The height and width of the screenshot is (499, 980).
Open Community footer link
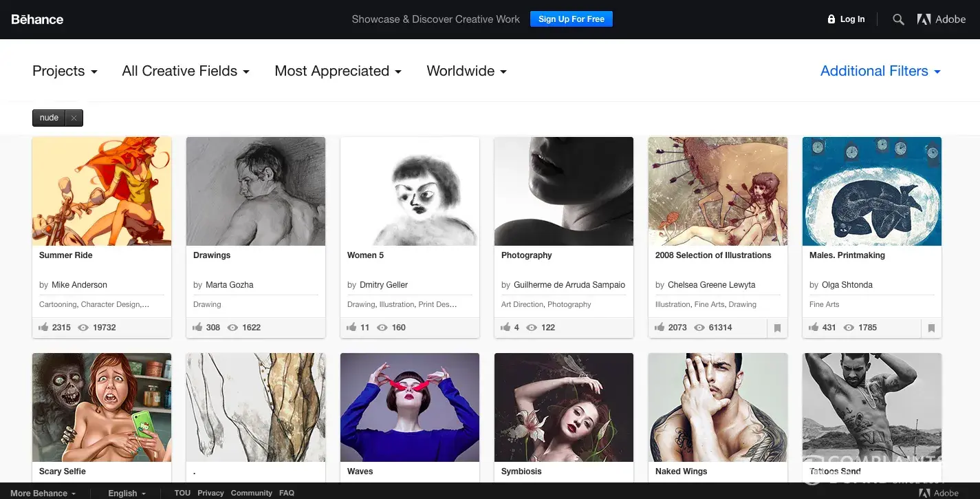[252, 493]
